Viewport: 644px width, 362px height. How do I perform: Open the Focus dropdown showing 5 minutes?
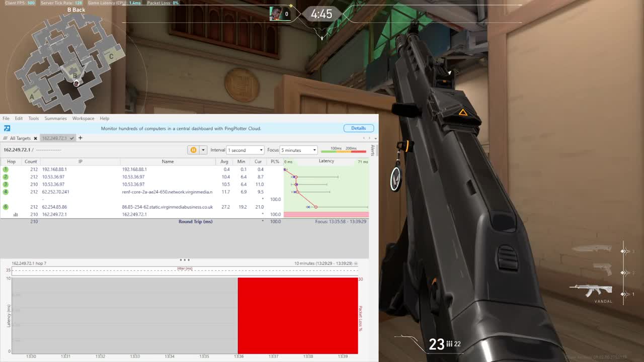[x=299, y=150]
